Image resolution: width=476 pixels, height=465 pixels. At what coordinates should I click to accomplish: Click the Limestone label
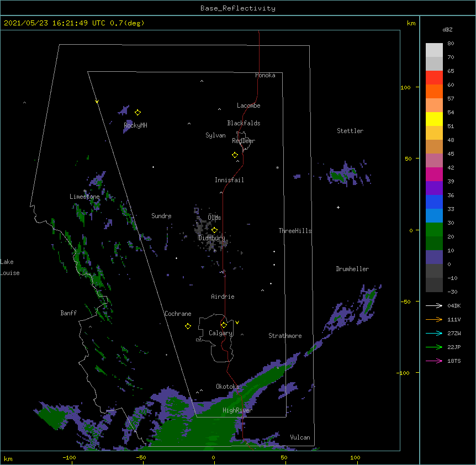tap(84, 197)
